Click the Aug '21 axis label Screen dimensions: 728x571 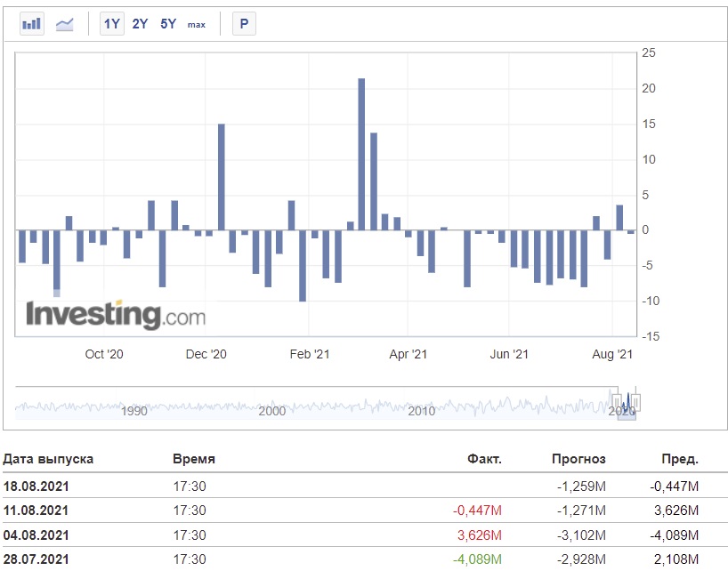click(612, 354)
